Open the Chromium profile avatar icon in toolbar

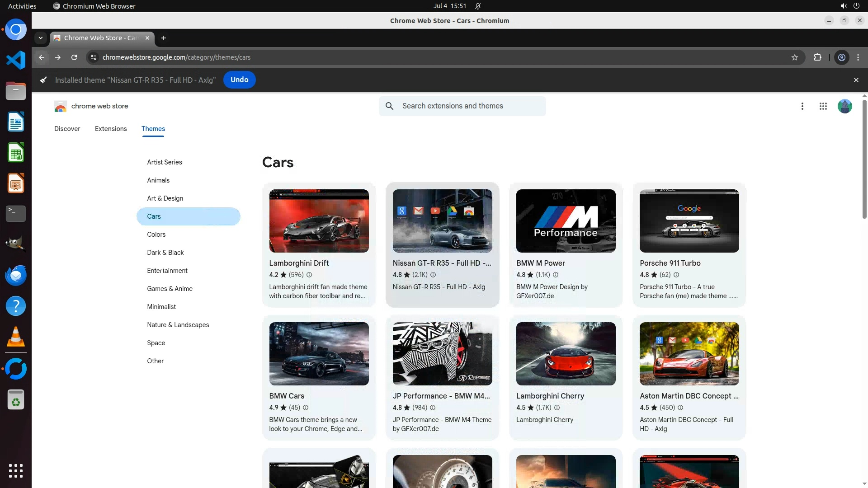pyautogui.click(x=842, y=57)
